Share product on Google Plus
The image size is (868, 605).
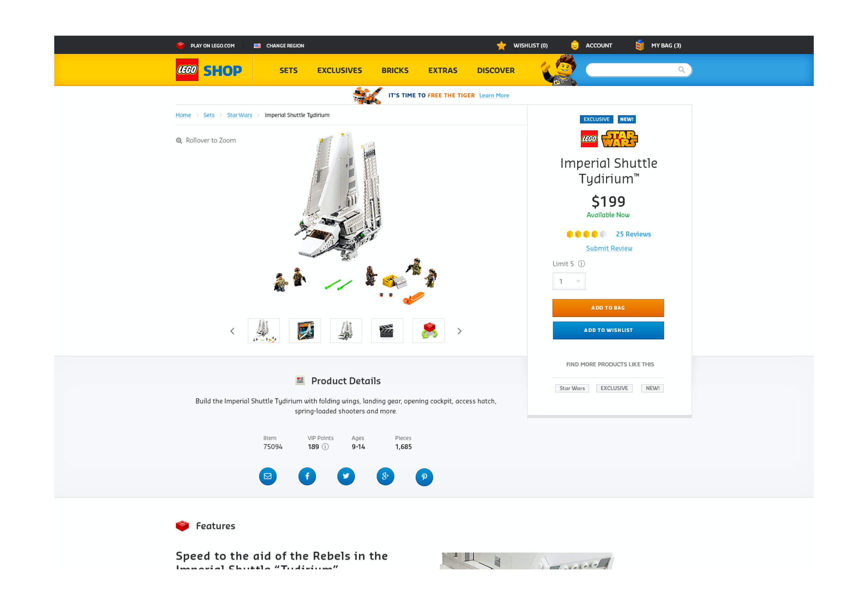(385, 476)
